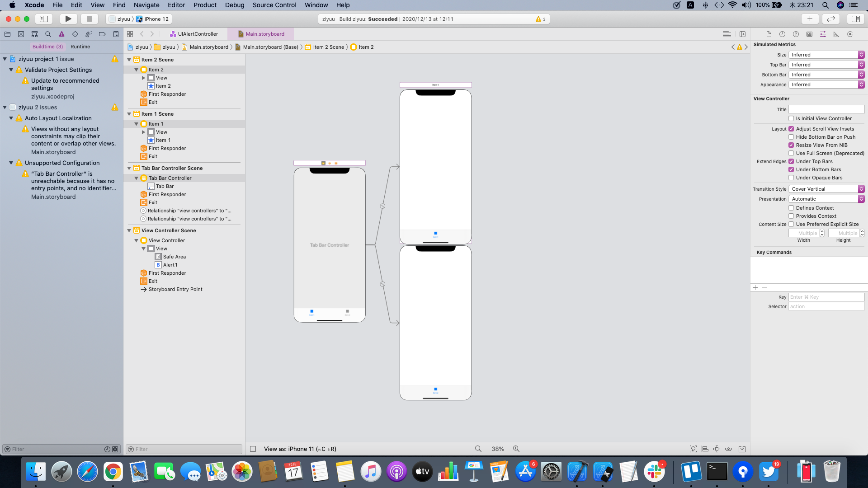Viewport: 868px width, 488px height.
Task: Expand the Tab Bar Controller Scene node
Action: 129,168
